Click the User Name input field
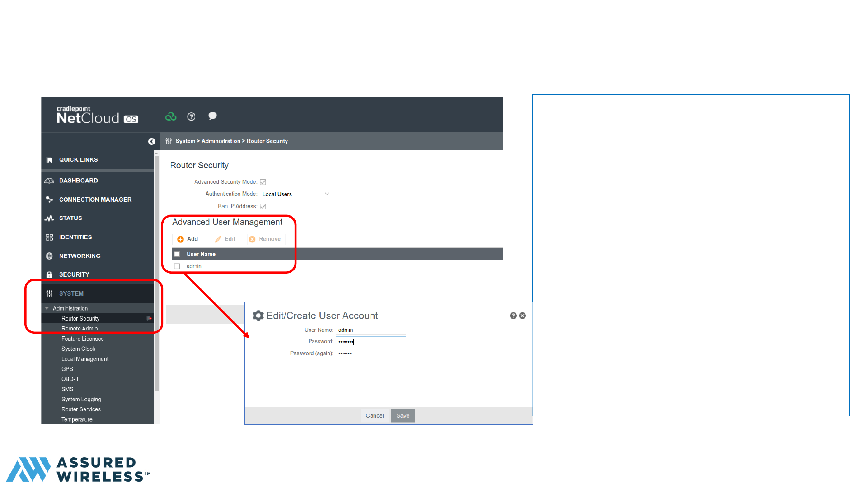868x488 pixels. (x=371, y=330)
